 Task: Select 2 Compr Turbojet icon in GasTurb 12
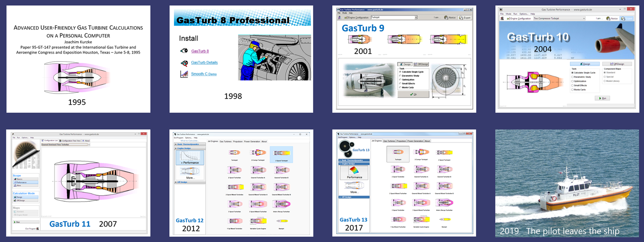(258, 152)
